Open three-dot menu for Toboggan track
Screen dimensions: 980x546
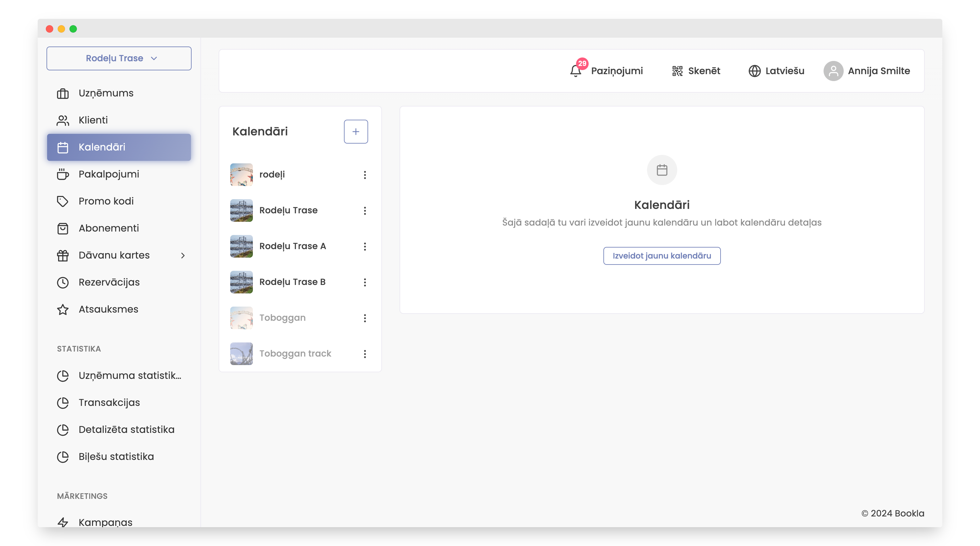pyautogui.click(x=364, y=353)
